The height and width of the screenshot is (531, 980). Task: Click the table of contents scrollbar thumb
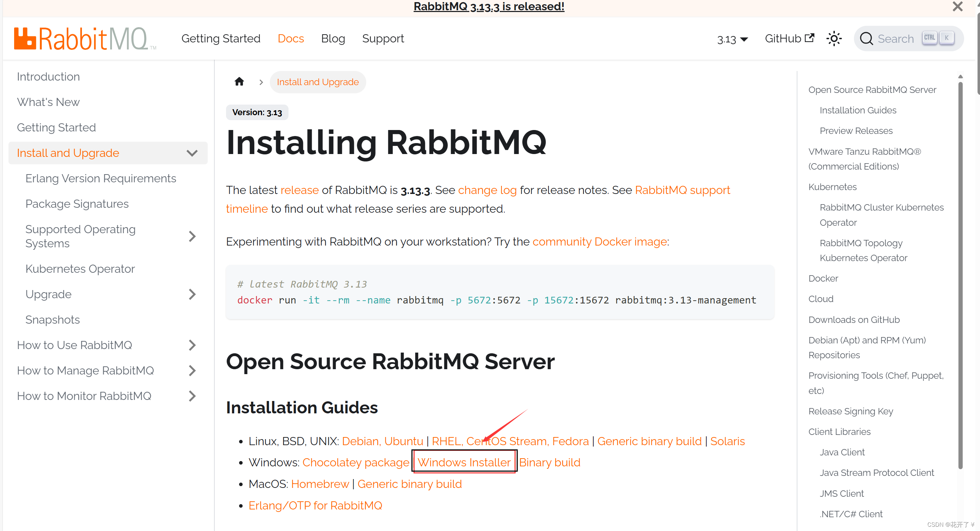(960, 275)
